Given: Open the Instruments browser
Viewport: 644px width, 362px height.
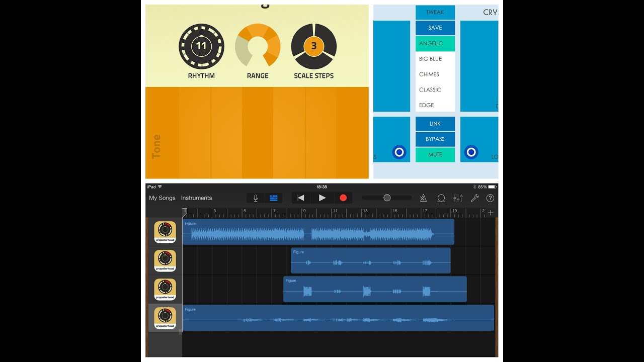Looking at the screenshot, I should 196,198.
